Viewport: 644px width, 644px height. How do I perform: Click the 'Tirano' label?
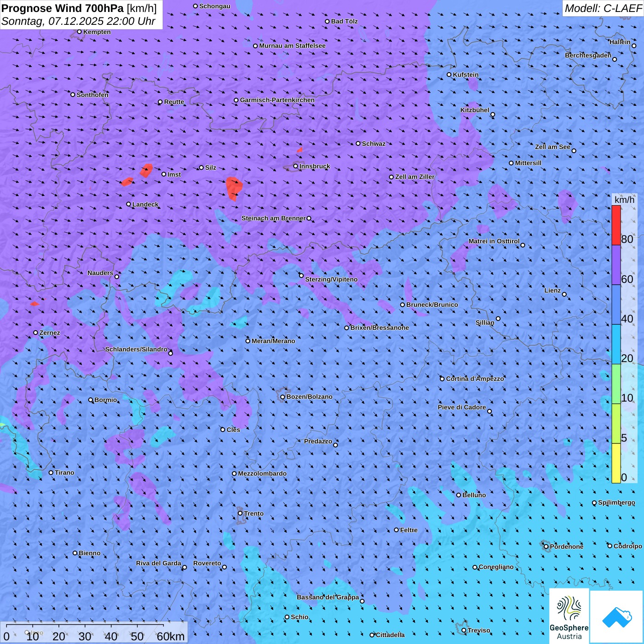(64, 472)
